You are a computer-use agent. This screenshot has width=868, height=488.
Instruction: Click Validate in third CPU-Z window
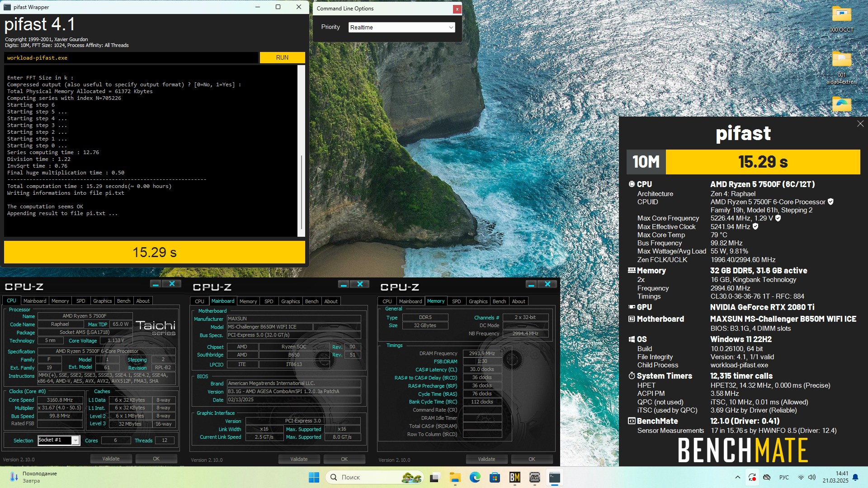(486, 459)
